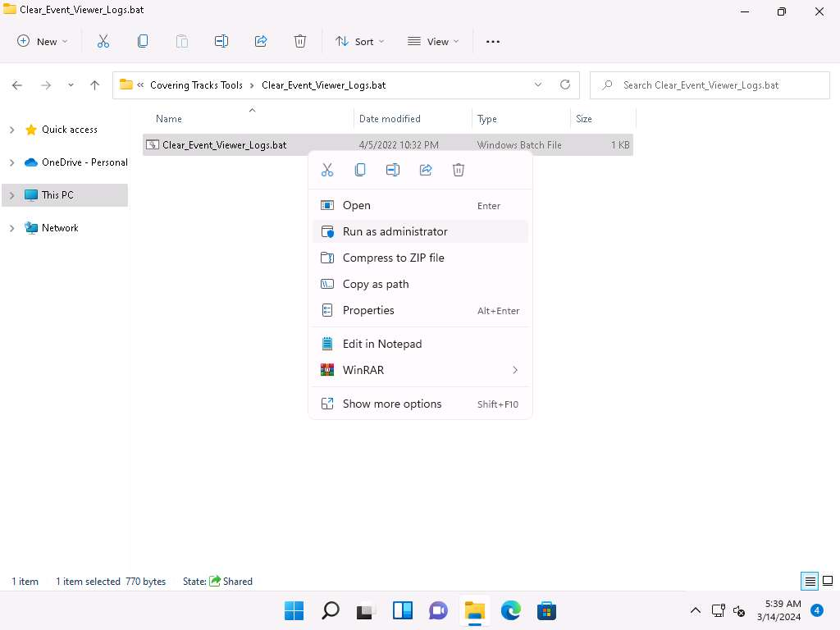
Task: Switch to details view layout toggle
Action: click(x=810, y=582)
